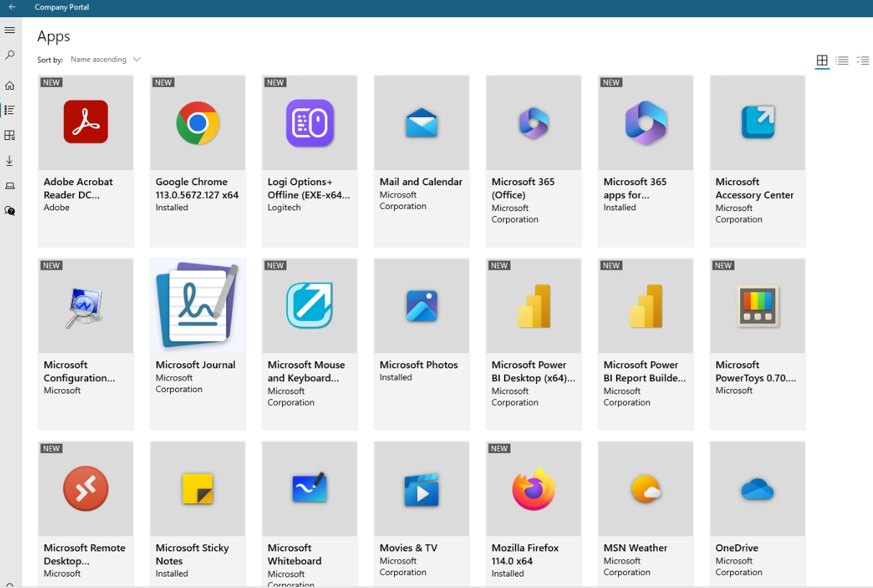873x588 pixels.
Task: Open Microsoft Remote Desktop icon
Action: [86, 489]
